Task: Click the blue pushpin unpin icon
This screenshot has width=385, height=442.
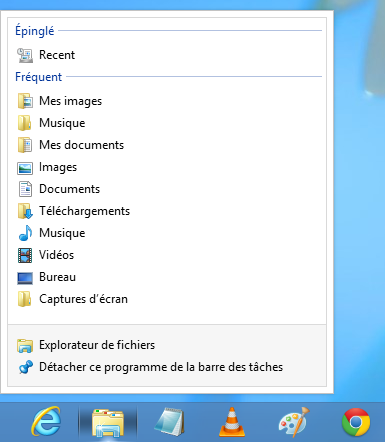Action: coord(26,367)
